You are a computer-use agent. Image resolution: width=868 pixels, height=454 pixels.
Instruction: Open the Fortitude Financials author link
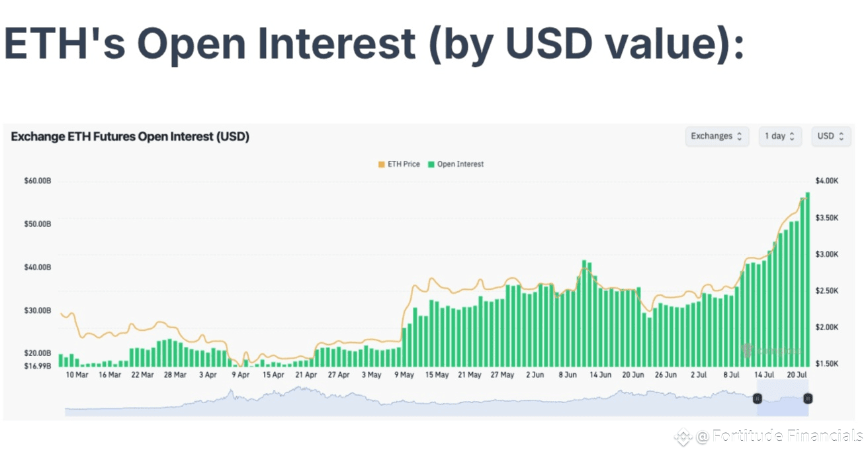pyautogui.click(x=780, y=435)
